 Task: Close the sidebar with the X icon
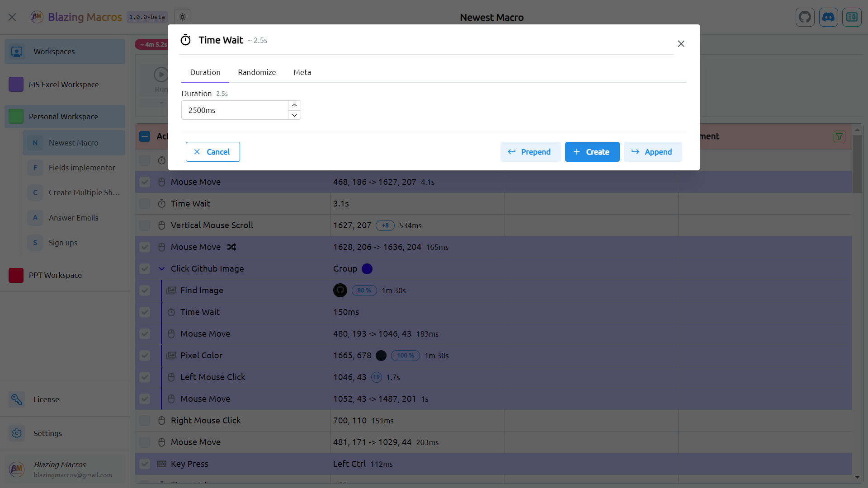point(12,17)
